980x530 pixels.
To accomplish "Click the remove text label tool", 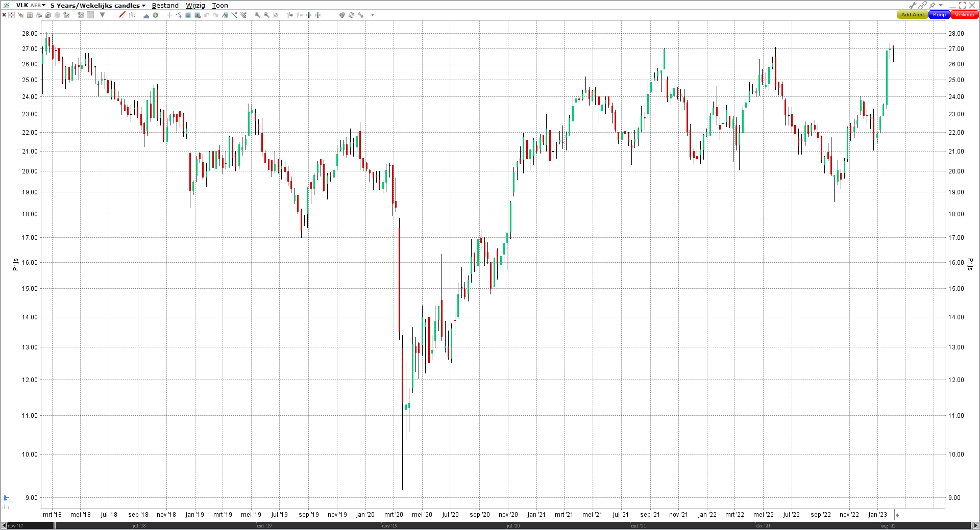I will point(198,15).
